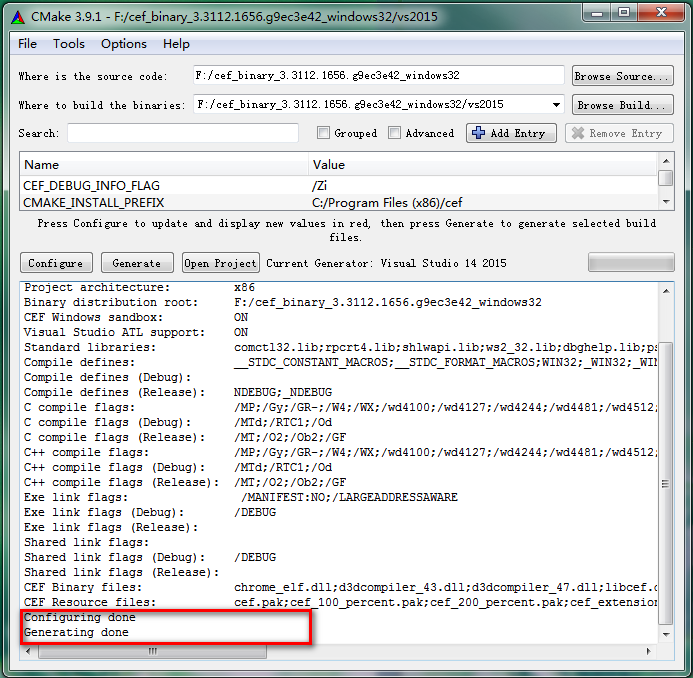Open the Tools menu
The width and height of the screenshot is (693, 678).
(69, 44)
